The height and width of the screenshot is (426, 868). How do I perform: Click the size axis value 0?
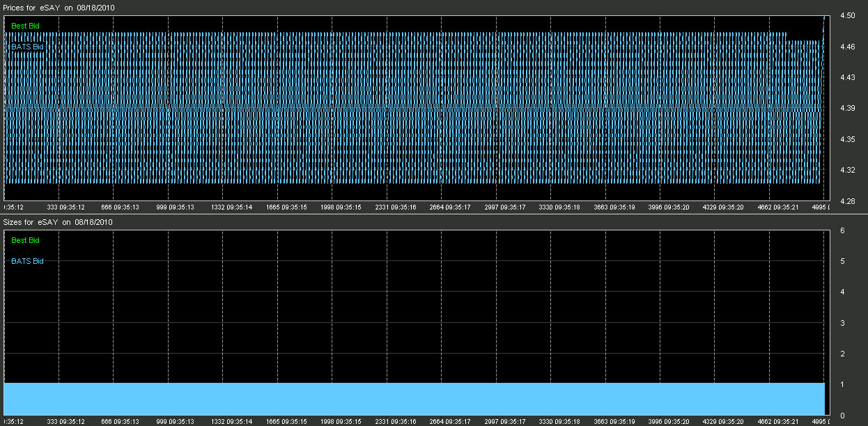[x=842, y=416]
